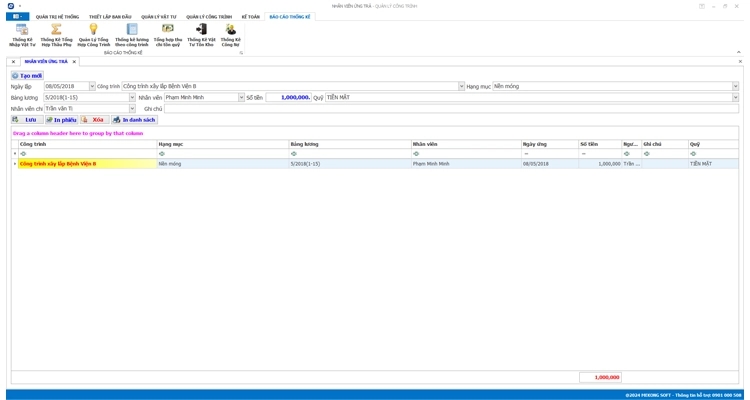Open the Kế Toán ribbon tab
The width and height of the screenshot is (750, 400).
(x=250, y=17)
